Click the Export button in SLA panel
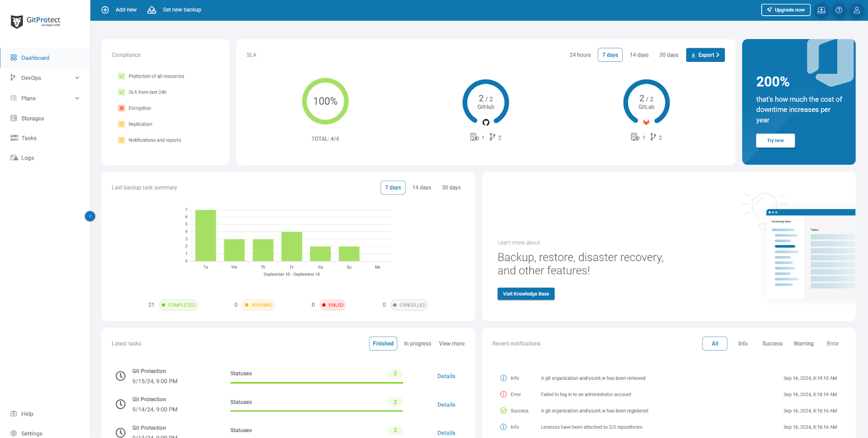 [705, 55]
